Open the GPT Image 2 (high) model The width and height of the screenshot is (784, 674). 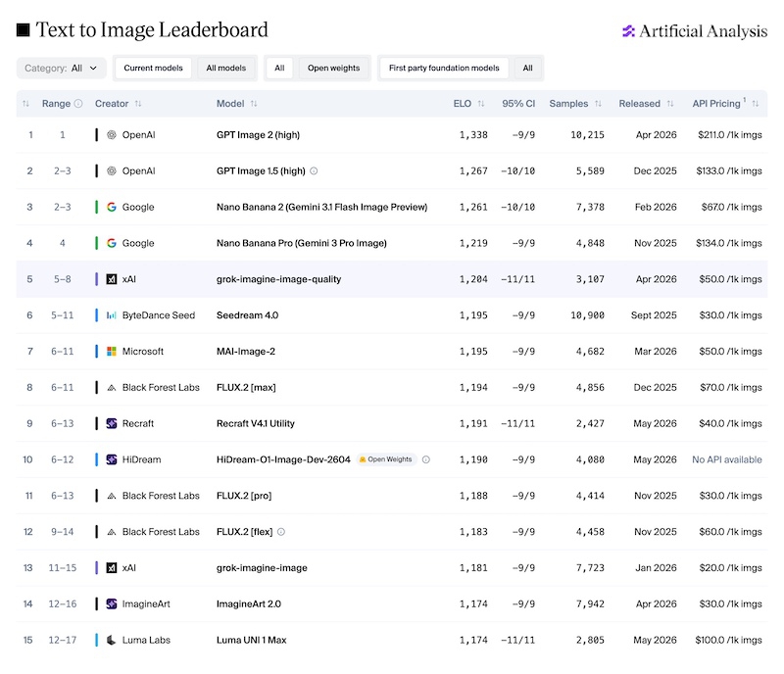click(x=258, y=135)
